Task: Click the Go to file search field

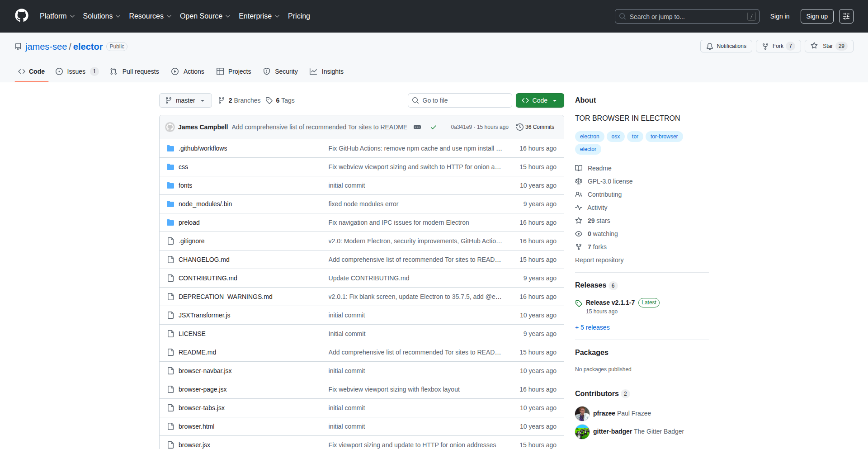Action: pos(460,100)
